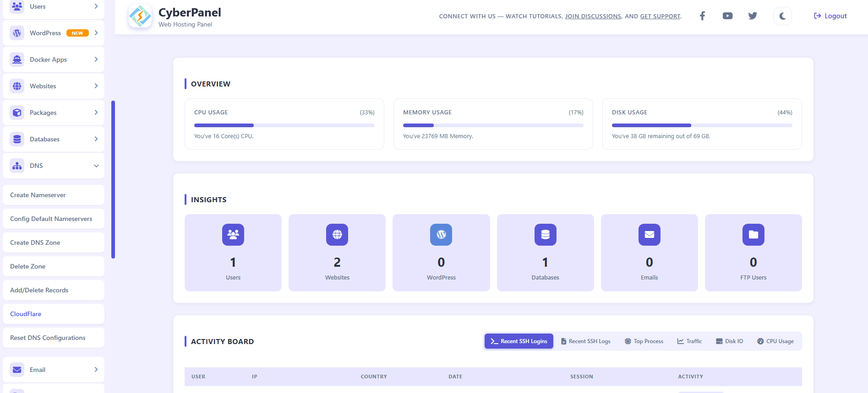This screenshot has height=393, width=868.
Task: Expand the Databases sidebar menu
Action: [x=54, y=139]
